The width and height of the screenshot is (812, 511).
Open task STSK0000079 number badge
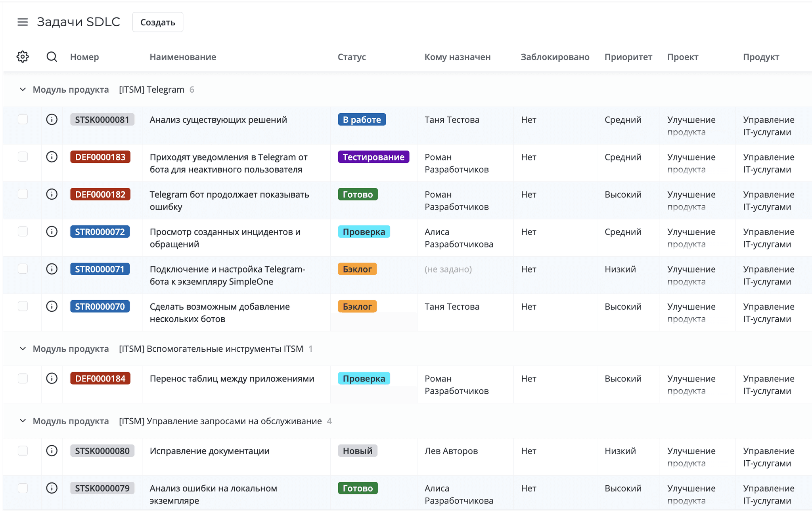(x=102, y=488)
